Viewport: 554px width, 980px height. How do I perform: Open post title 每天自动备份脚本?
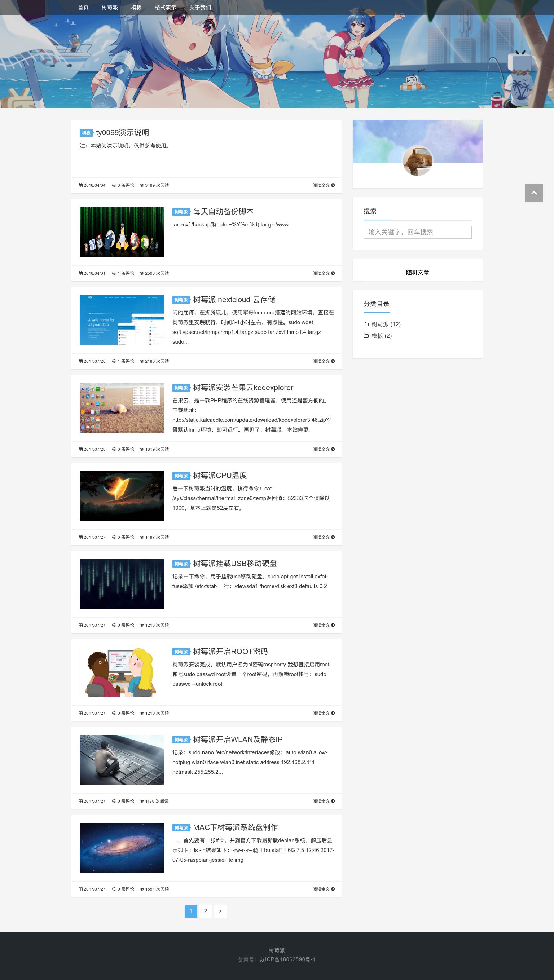pos(223,212)
